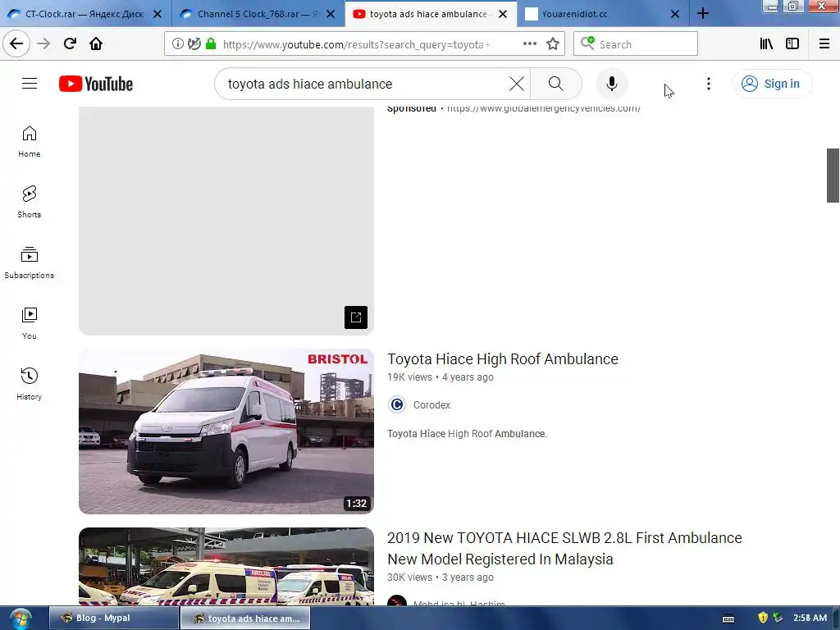Screen dimensions: 840x630
Task: Close the toyota ads hiace ambulance tab
Action: pos(503,15)
